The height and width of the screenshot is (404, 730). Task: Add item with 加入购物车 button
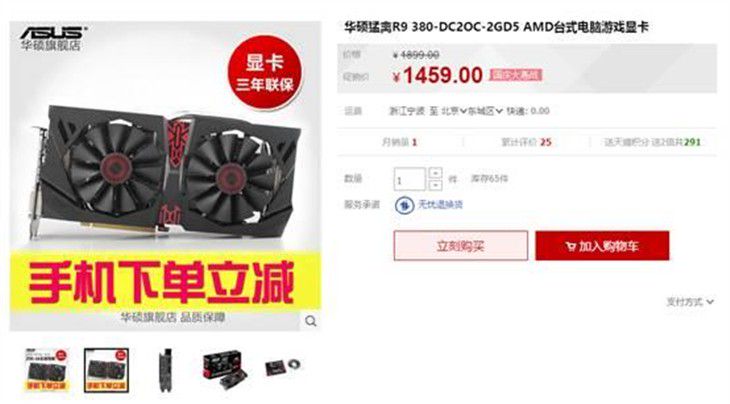(602, 245)
